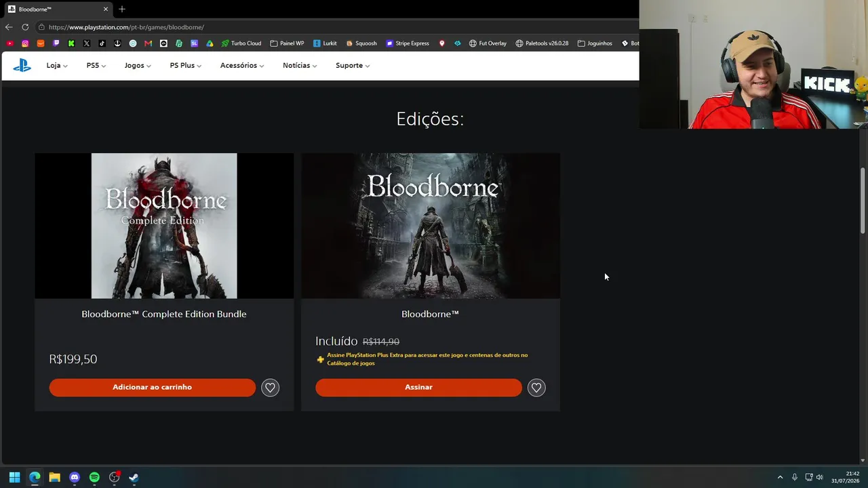868x488 pixels.
Task: Wishlist the standard Bloodborne edition
Action: click(536, 388)
